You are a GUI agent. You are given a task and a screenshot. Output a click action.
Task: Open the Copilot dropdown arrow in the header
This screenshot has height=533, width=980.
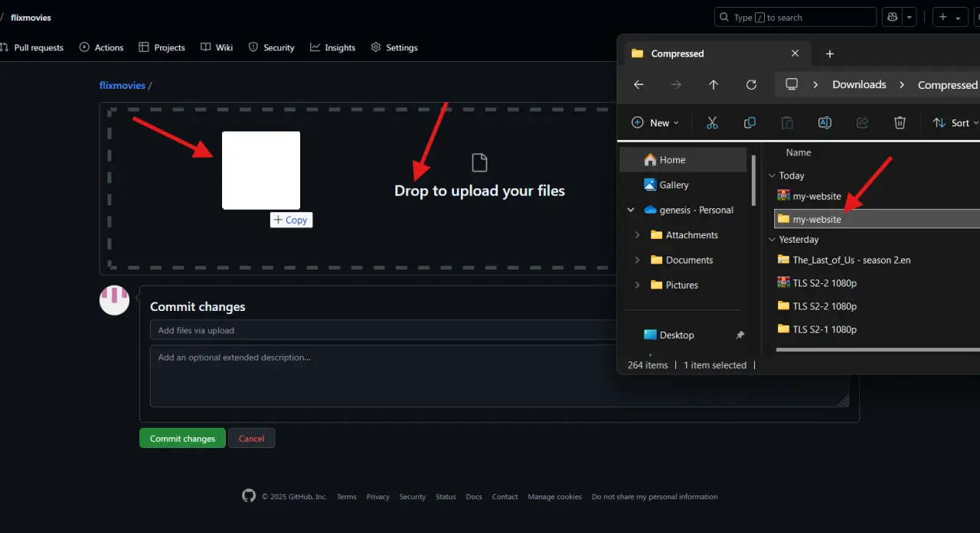(x=910, y=17)
